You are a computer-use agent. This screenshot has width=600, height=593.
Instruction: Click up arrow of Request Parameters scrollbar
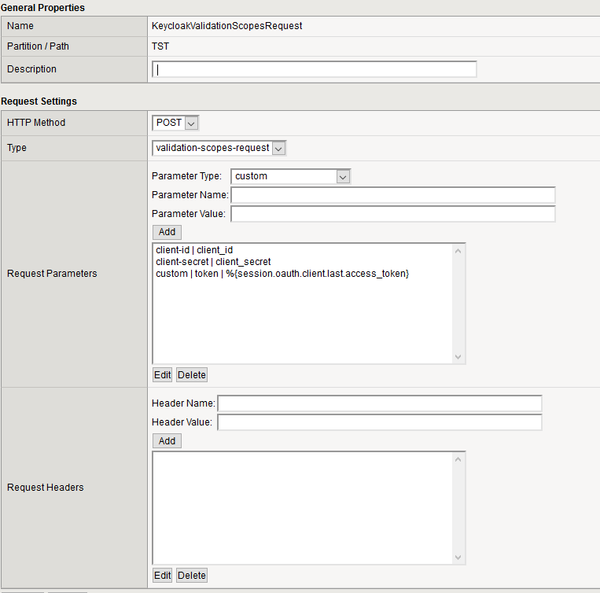(458, 250)
